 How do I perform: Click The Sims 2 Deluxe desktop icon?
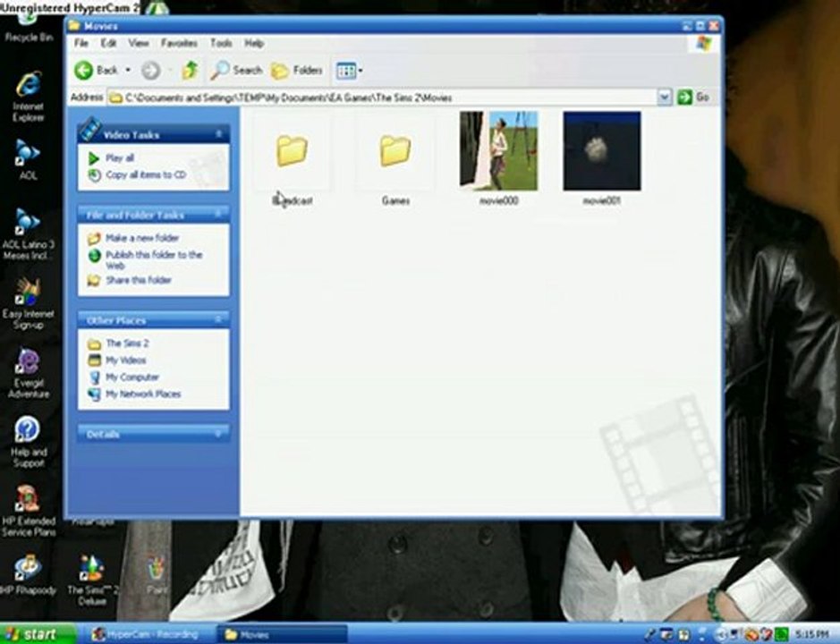click(x=92, y=580)
